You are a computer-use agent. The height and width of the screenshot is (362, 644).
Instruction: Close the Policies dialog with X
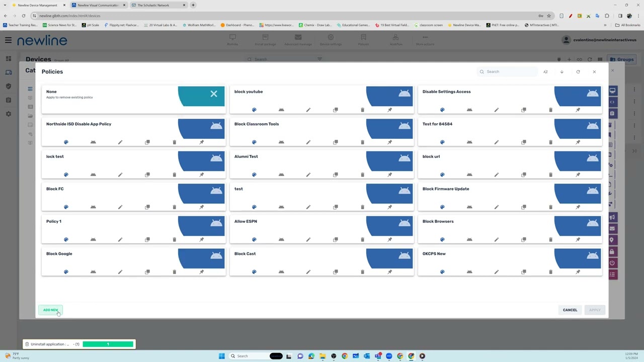click(594, 72)
